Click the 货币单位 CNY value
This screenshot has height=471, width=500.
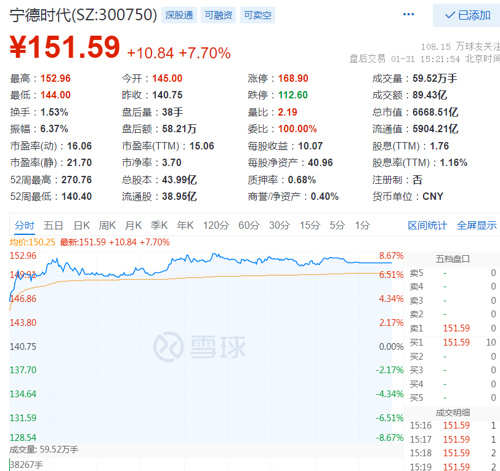[x=433, y=197]
